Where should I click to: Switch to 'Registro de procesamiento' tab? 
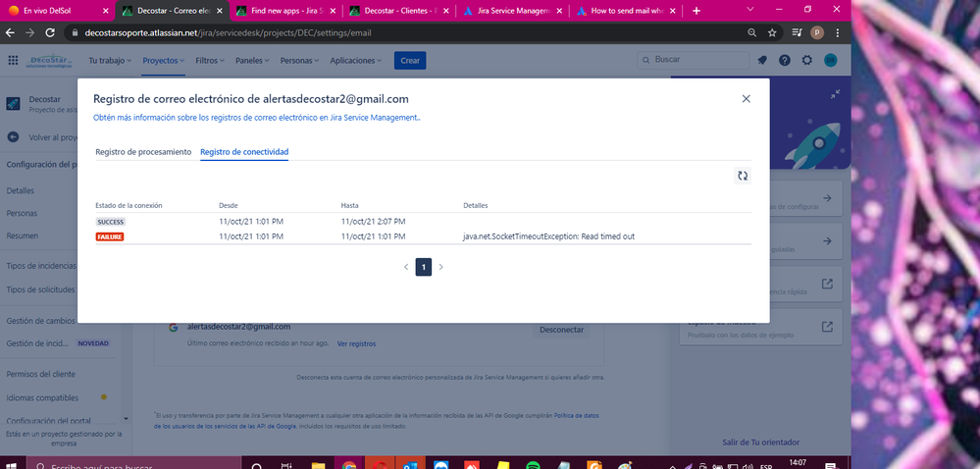[143, 152]
